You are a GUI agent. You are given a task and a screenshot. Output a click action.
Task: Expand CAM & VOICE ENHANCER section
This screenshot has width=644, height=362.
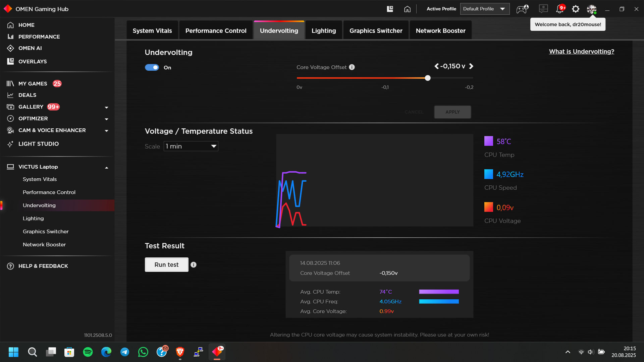pyautogui.click(x=106, y=131)
